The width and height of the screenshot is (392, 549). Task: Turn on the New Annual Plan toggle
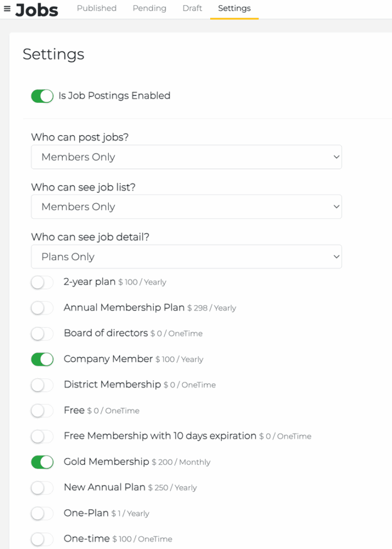tap(42, 488)
